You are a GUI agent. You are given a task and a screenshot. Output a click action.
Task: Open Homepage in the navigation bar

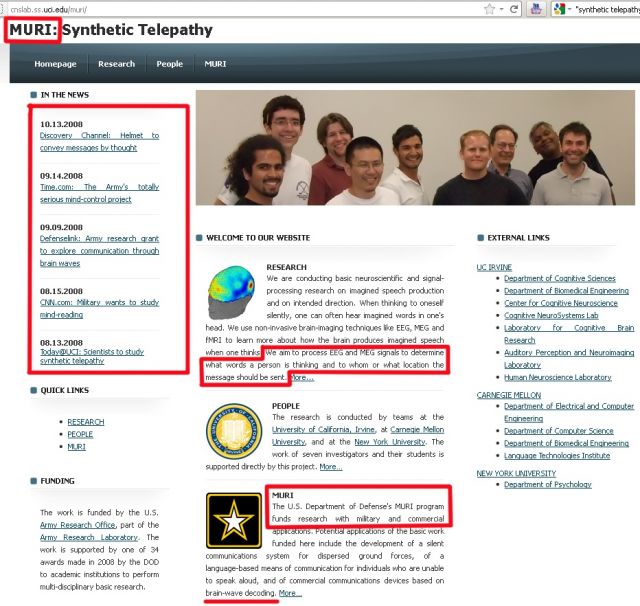(56, 64)
